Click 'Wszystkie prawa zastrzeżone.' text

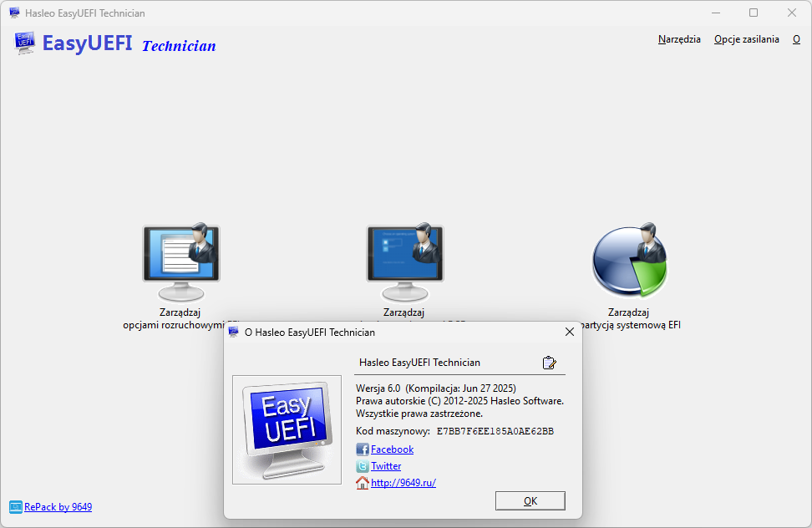pos(419,414)
